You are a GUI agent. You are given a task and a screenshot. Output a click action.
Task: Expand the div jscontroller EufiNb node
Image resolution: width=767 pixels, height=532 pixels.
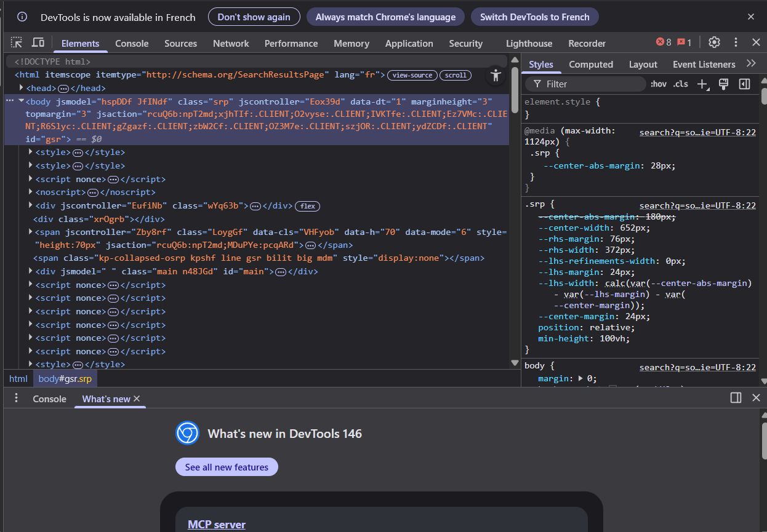coord(31,205)
